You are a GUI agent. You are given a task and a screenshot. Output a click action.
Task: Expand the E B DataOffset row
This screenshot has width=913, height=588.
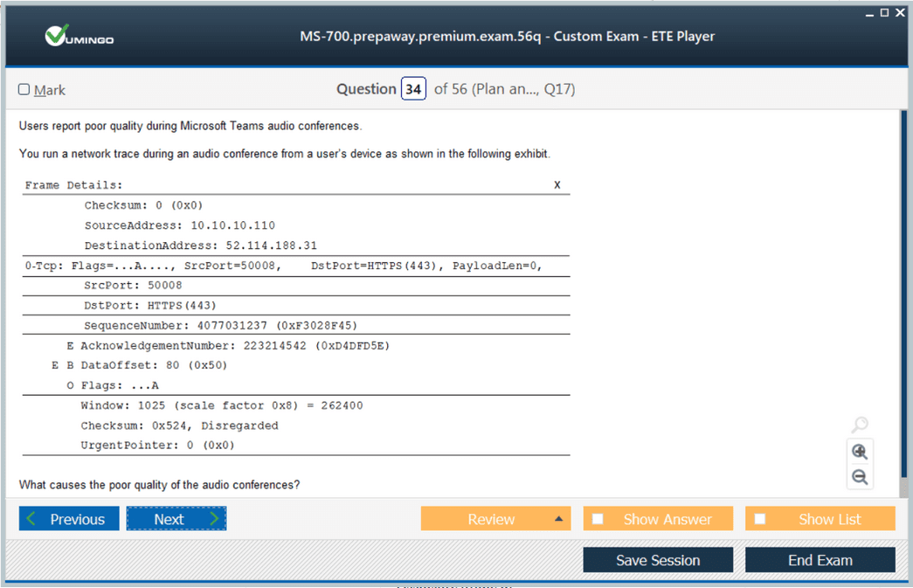(55, 365)
